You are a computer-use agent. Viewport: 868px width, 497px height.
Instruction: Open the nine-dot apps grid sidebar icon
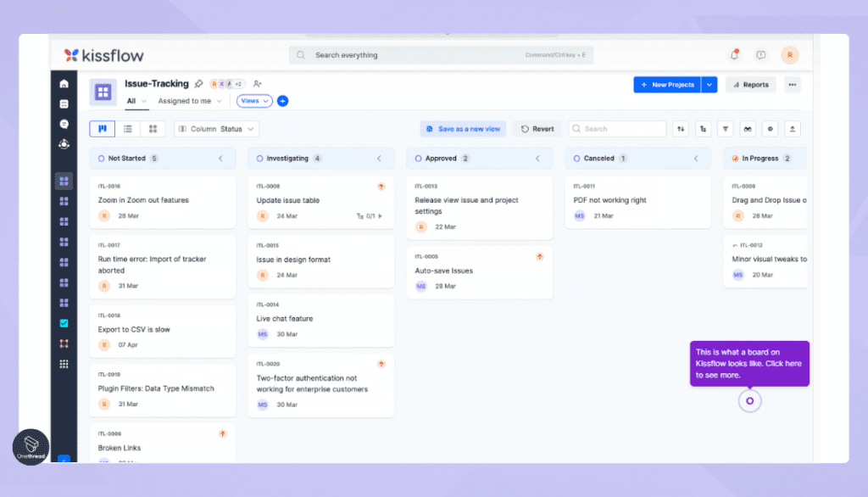[64, 364]
